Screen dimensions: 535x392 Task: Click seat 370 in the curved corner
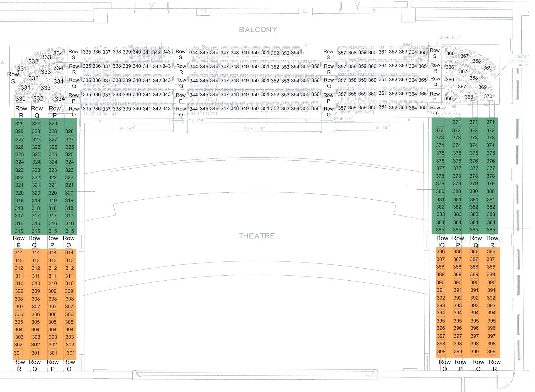click(488, 96)
